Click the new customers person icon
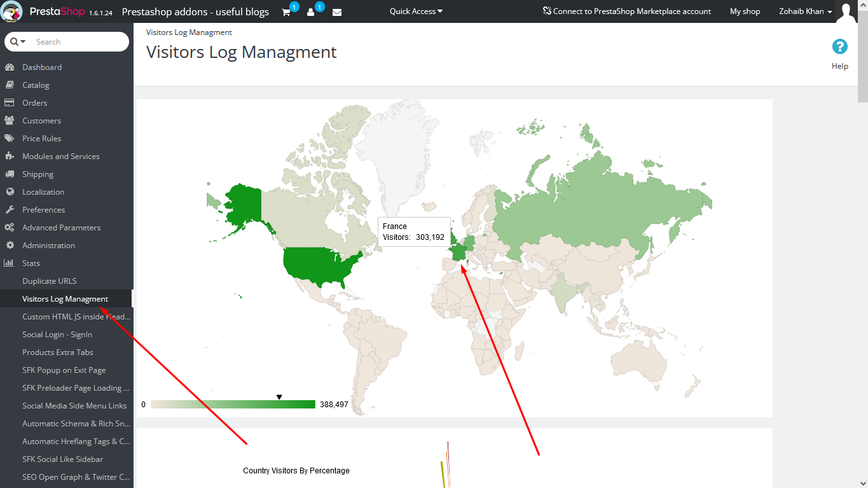This screenshot has width=868, height=488. tap(310, 12)
